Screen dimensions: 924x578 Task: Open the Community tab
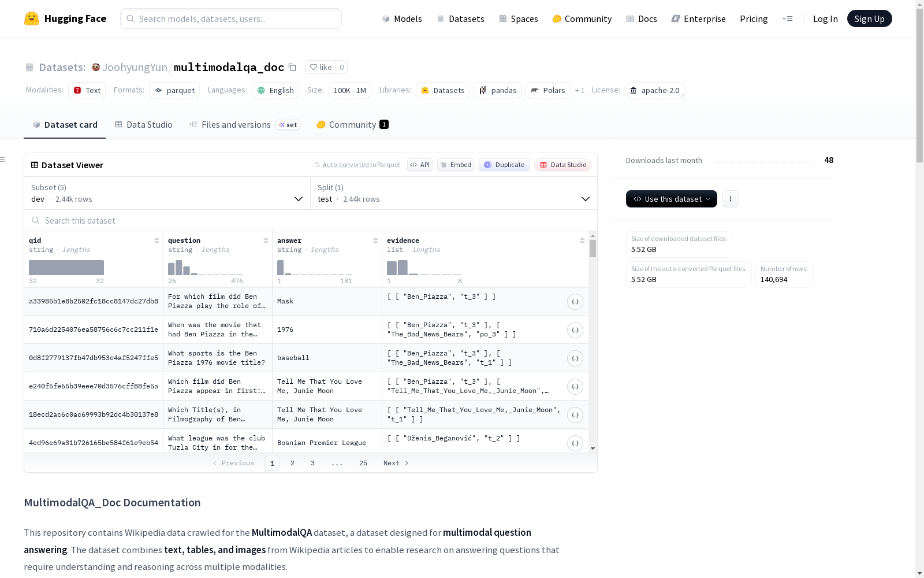[352, 125]
